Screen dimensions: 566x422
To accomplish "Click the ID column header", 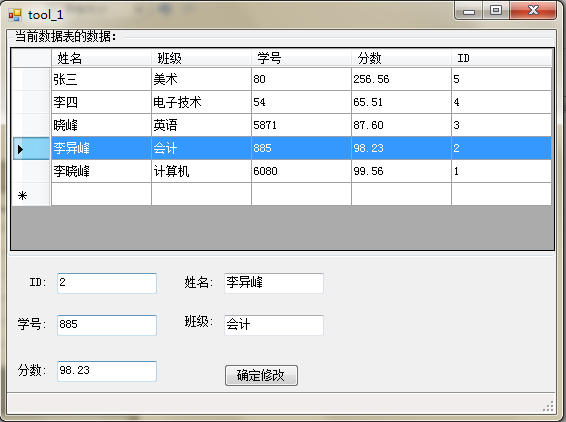I will (x=501, y=58).
